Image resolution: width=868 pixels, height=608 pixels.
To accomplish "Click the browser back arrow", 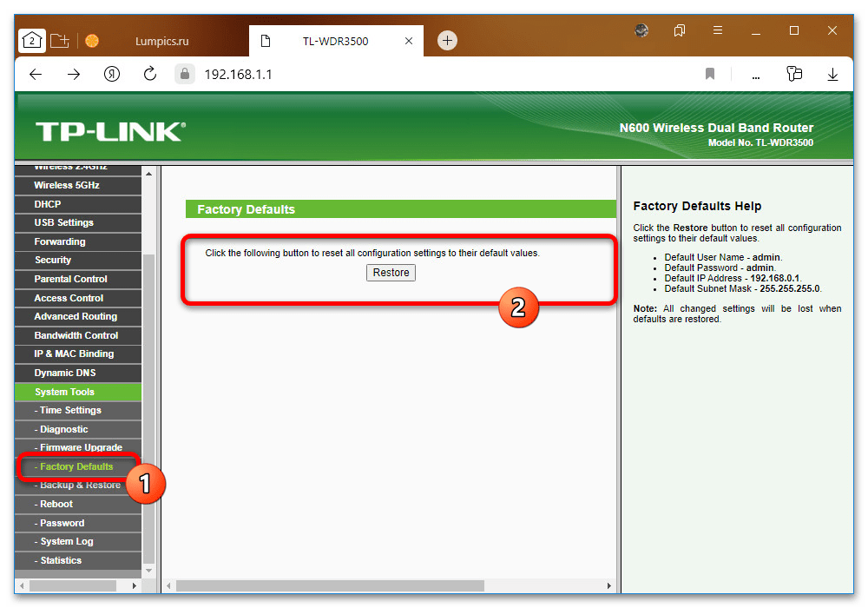I will [36, 75].
